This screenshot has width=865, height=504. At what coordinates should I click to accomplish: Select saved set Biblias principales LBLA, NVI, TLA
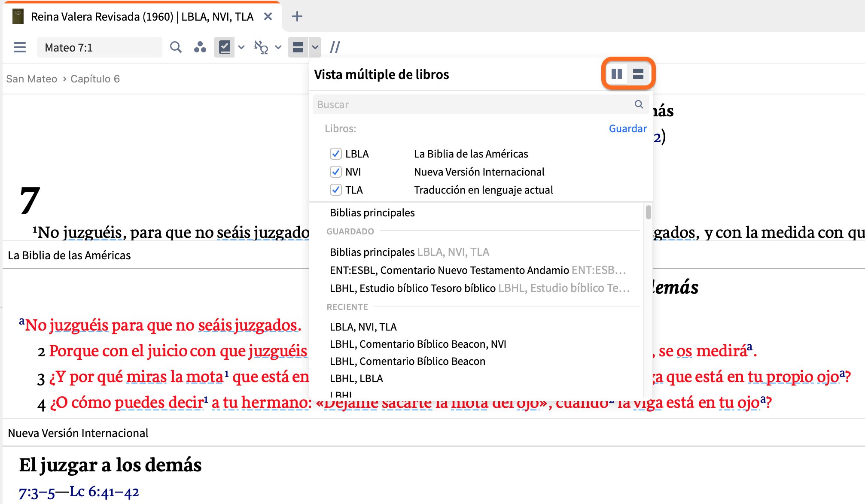pos(409,252)
